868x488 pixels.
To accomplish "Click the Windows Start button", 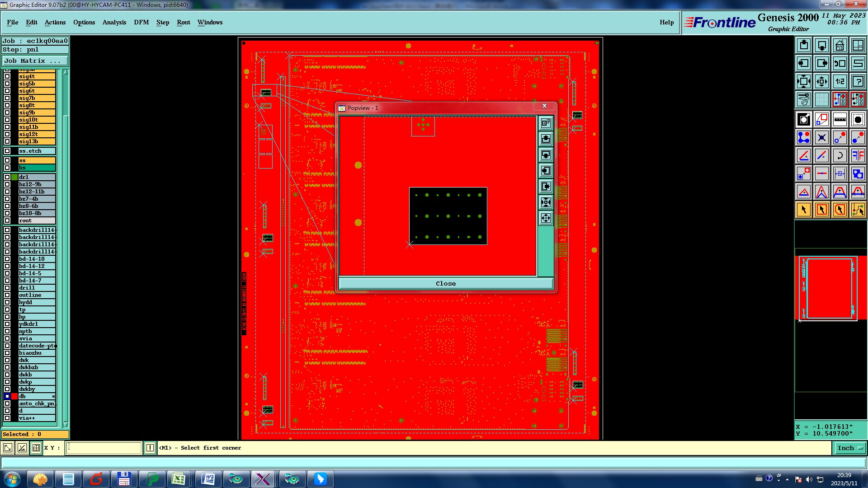I will 12,479.
